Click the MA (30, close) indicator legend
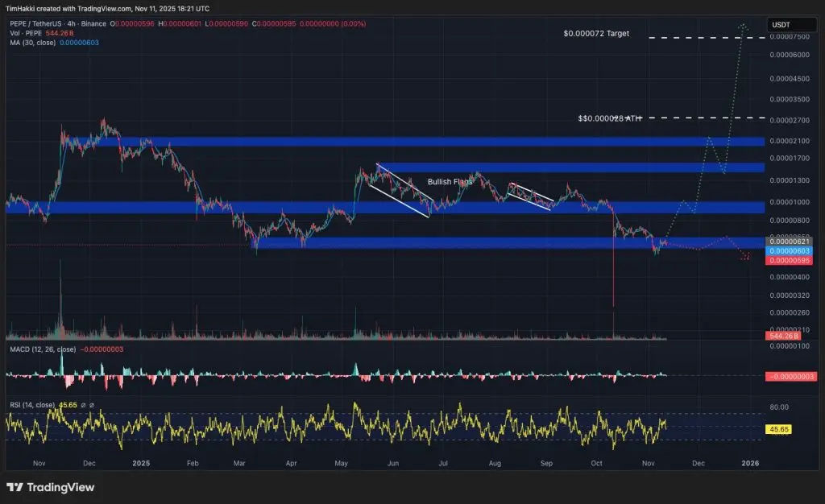Viewport: 825px width, 504px height. click(34, 43)
